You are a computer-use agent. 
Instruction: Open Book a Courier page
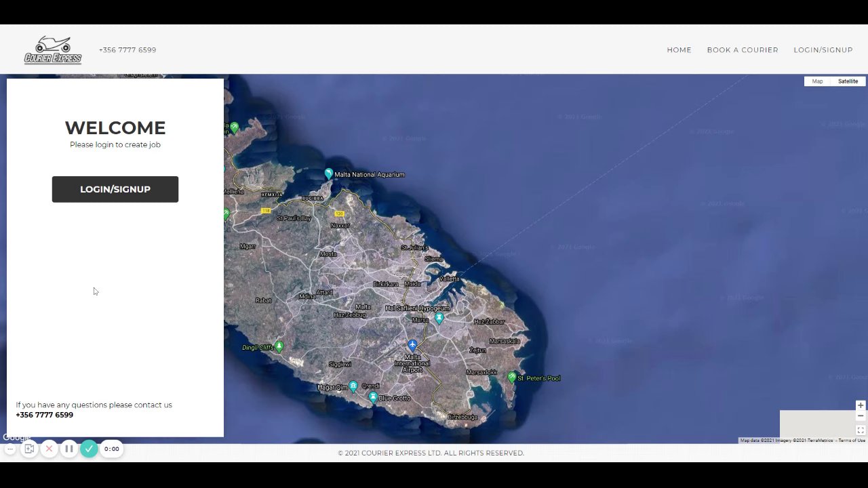point(743,50)
